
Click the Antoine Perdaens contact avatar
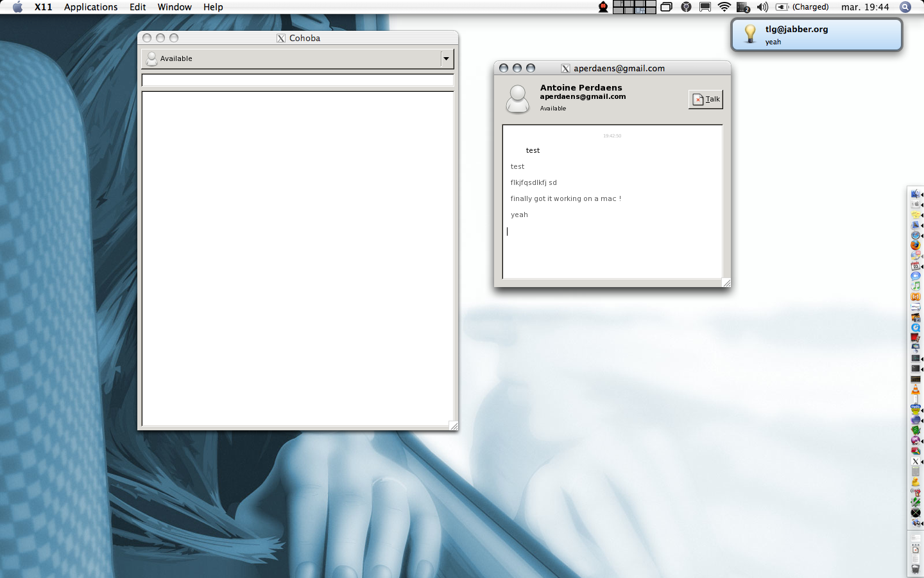(517, 99)
